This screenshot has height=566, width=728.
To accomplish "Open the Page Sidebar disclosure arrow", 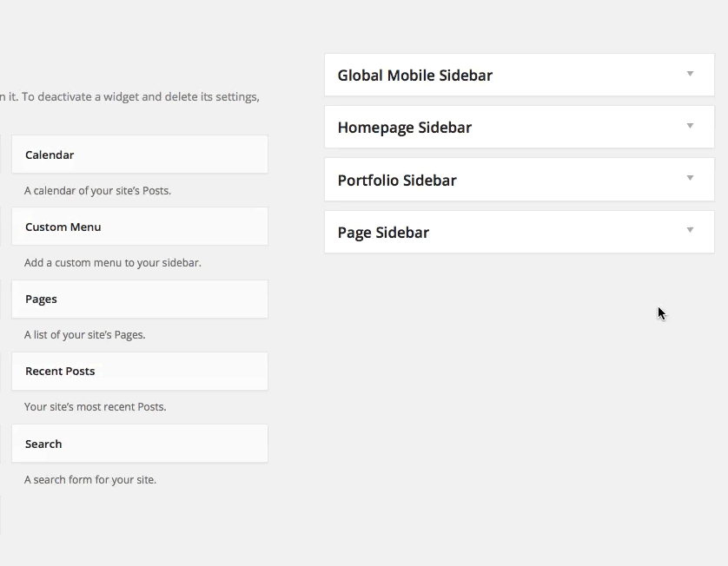I will coord(690,232).
